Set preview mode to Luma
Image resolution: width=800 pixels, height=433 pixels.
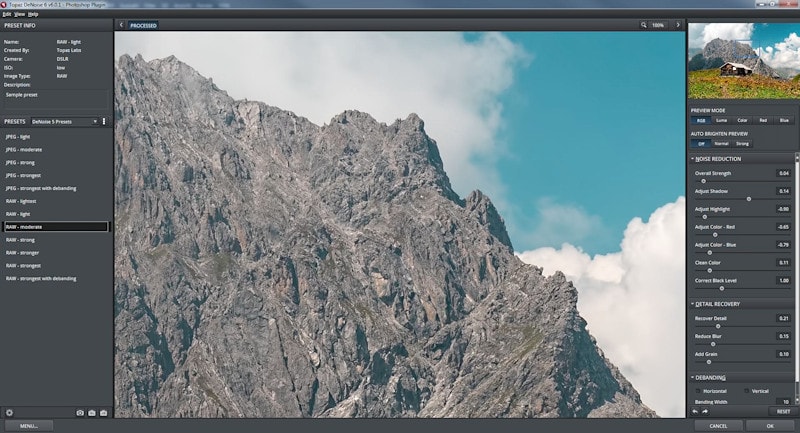click(721, 120)
